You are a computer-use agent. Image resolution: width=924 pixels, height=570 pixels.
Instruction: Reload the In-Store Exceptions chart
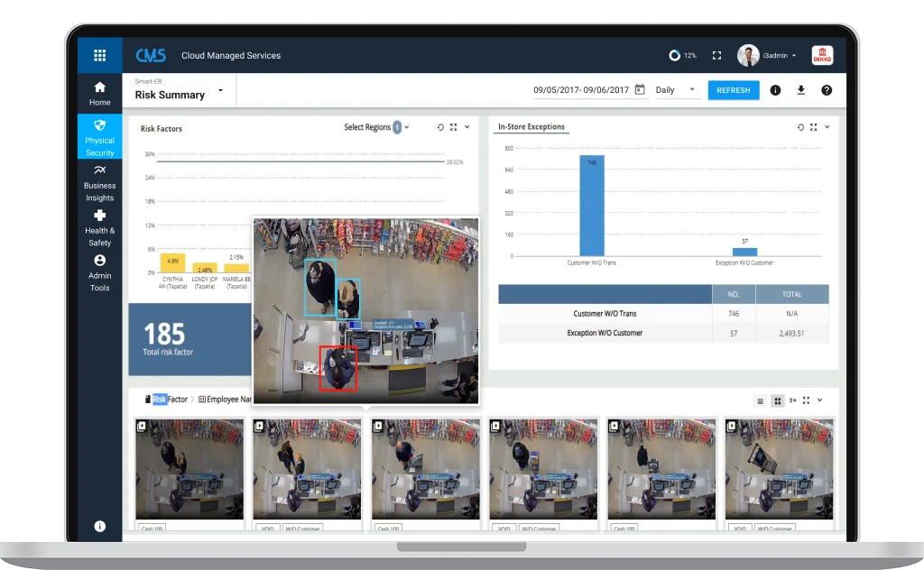click(800, 127)
